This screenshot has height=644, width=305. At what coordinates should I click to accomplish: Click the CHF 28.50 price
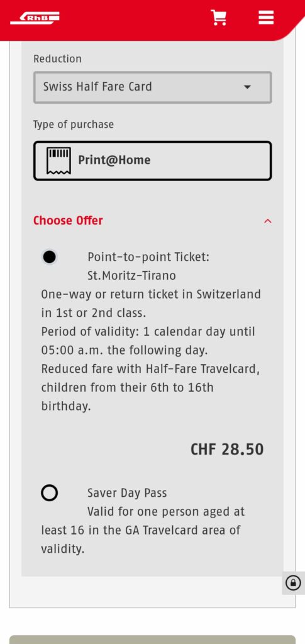[x=227, y=449]
